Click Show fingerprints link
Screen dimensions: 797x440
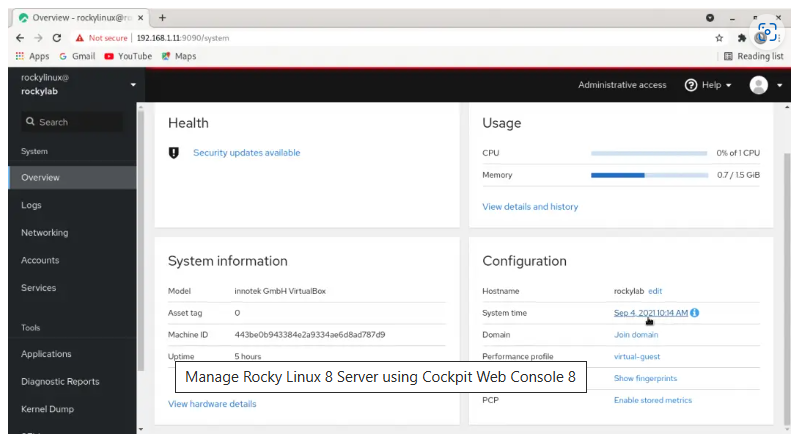646,379
